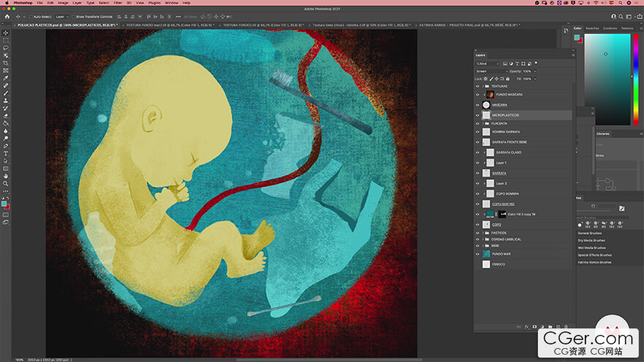Open the layer Fill dropdown
The image size is (644, 362).
coord(535,79)
